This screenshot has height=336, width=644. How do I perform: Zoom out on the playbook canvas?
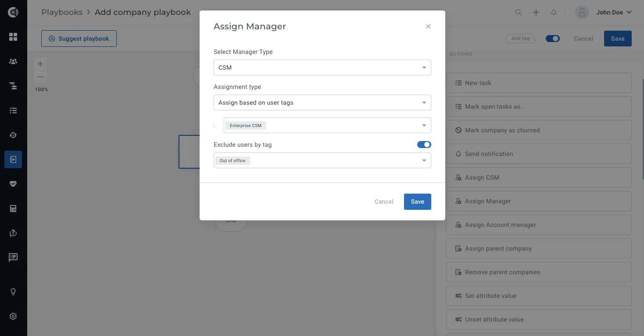(40, 77)
